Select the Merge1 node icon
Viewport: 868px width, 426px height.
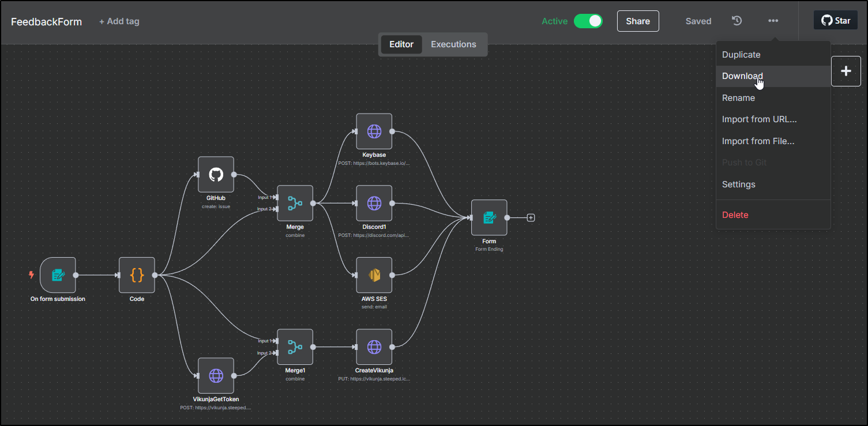tap(295, 346)
